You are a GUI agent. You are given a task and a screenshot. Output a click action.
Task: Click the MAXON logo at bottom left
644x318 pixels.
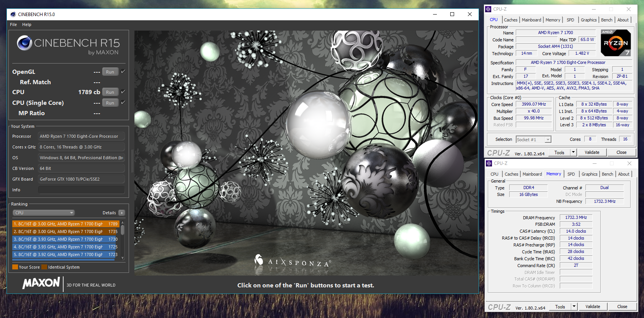41,283
